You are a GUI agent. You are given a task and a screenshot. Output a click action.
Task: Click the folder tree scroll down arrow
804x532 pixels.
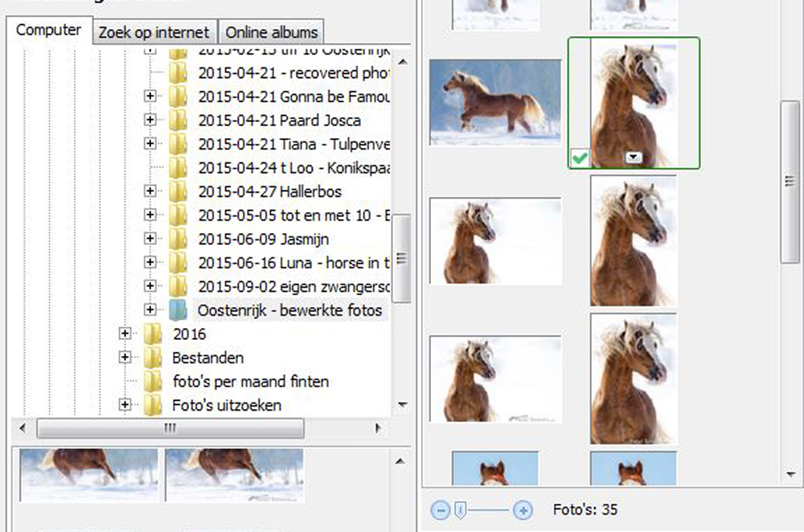click(x=403, y=405)
